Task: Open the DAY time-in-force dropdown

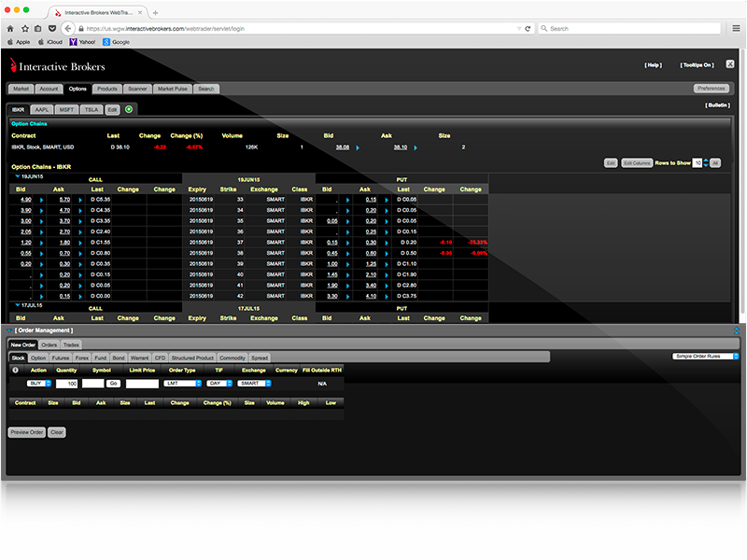Action: click(219, 384)
